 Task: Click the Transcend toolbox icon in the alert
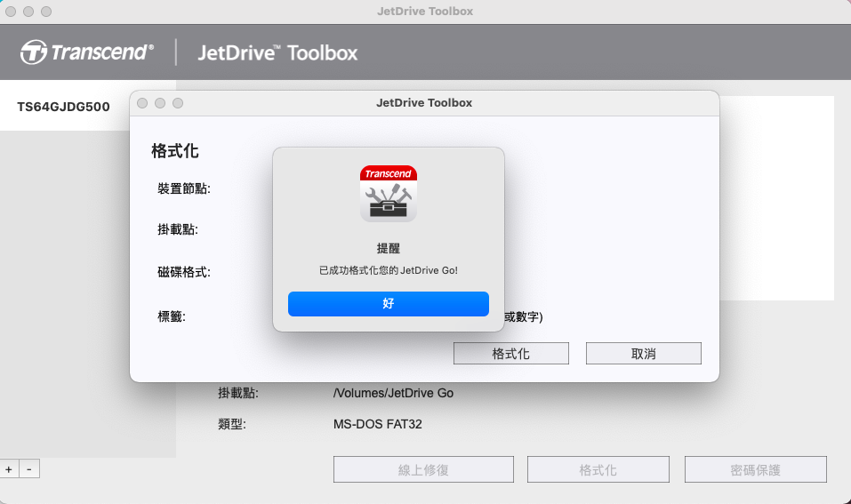point(388,194)
